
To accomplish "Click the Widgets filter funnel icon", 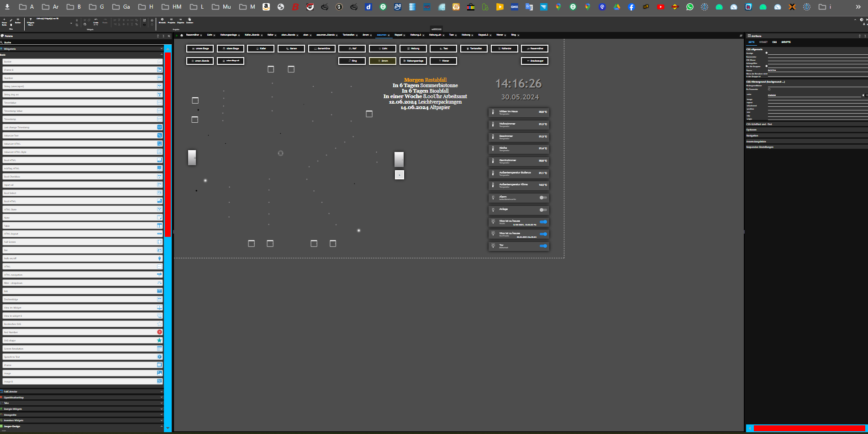I will coord(31,20).
